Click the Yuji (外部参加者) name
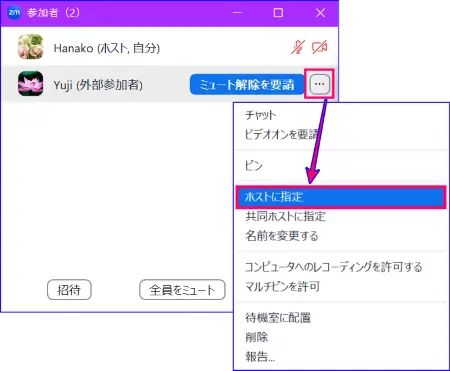This screenshot has width=450, height=371. click(98, 85)
